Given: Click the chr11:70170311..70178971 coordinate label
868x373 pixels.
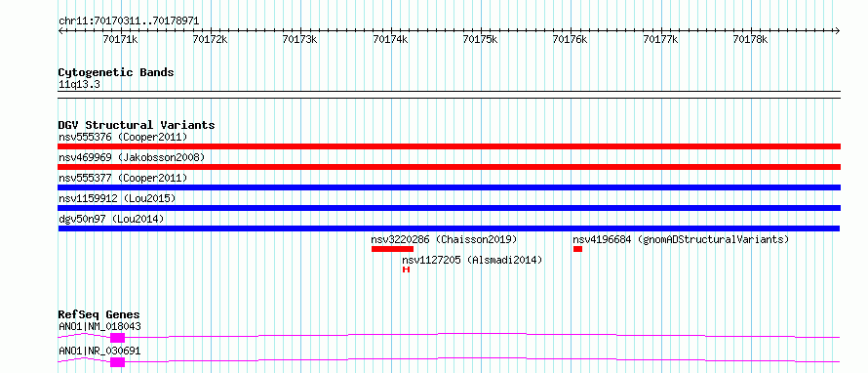Looking at the screenshot, I should tap(129, 21).
